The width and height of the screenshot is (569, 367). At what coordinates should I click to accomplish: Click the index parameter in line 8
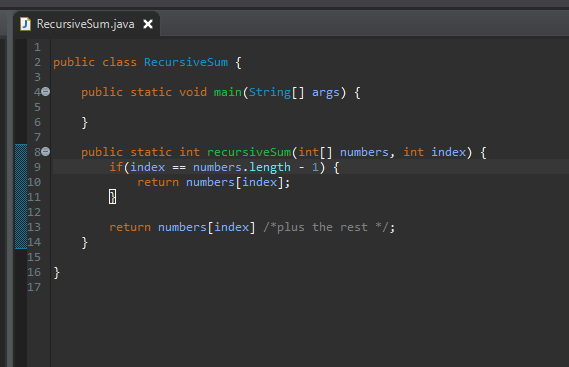[x=449, y=152]
